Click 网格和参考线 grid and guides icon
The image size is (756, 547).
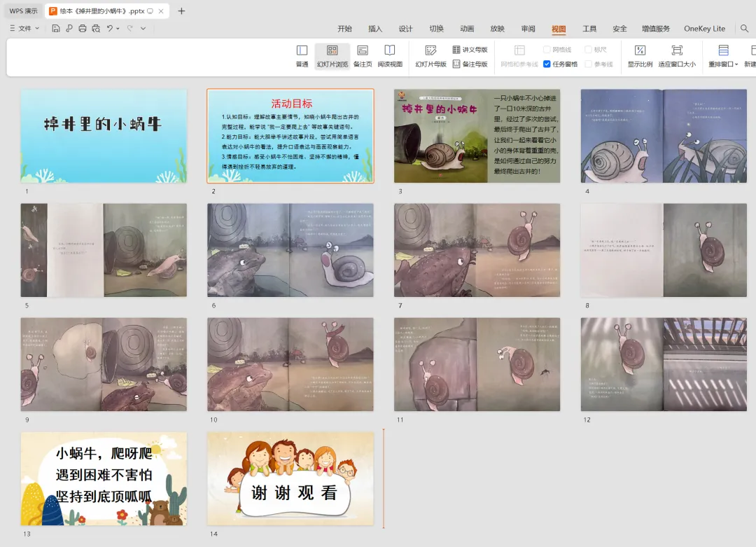point(519,56)
